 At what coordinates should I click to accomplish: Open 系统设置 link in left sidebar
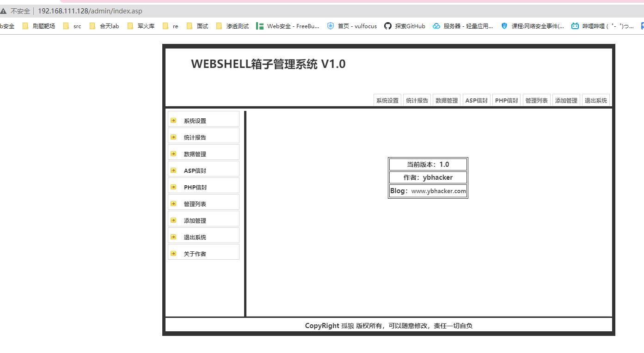tap(195, 121)
